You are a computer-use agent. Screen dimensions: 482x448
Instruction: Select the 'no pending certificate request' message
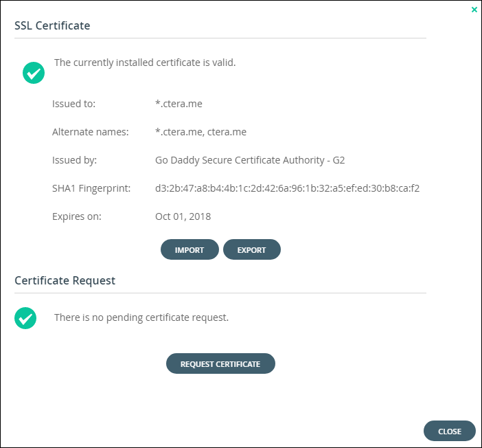coord(141,317)
